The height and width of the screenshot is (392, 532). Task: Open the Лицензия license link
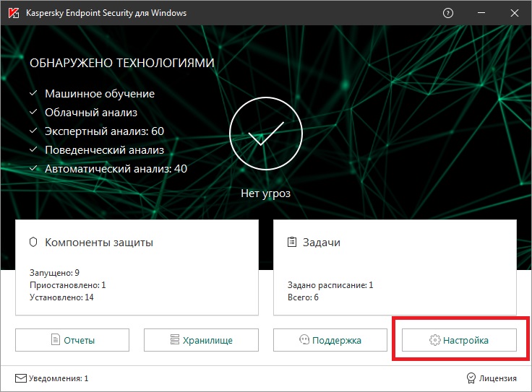[x=497, y=378]
